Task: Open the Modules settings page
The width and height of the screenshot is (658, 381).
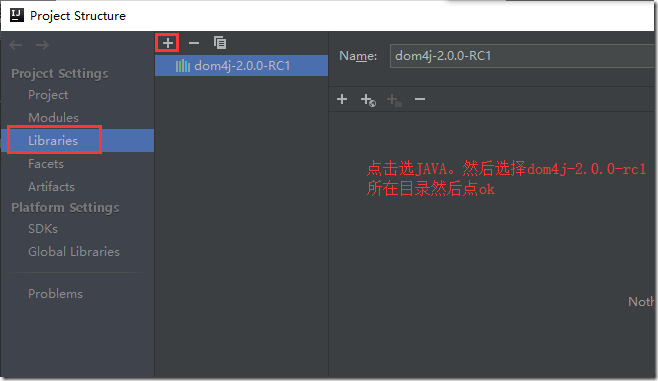Action: click(53, 117)
